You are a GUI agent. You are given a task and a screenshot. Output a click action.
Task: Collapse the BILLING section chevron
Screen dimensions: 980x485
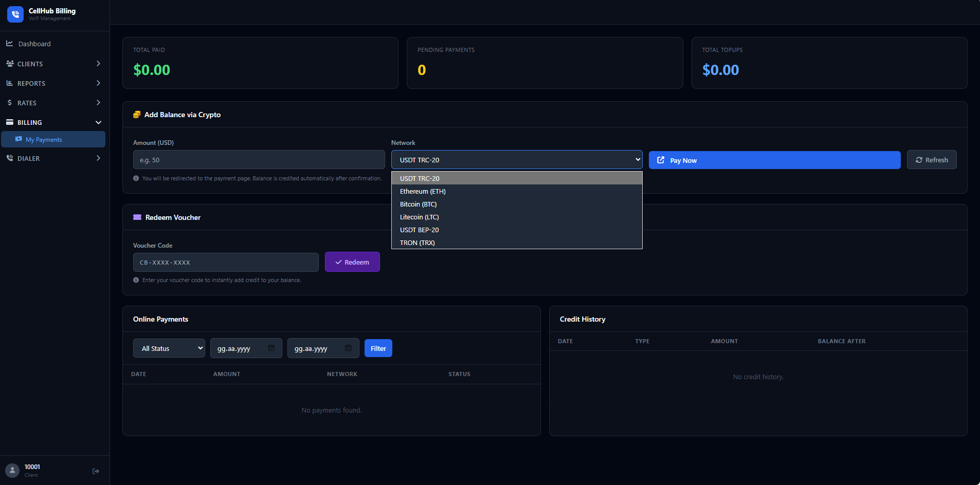click(98, 122)
